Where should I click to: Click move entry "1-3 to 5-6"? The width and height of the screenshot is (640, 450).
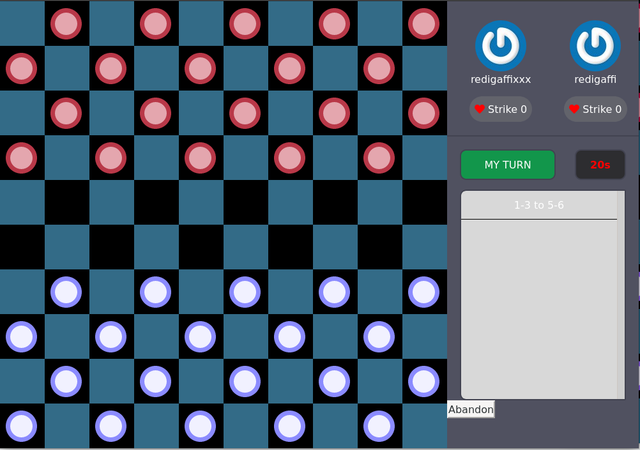[539, 205]
